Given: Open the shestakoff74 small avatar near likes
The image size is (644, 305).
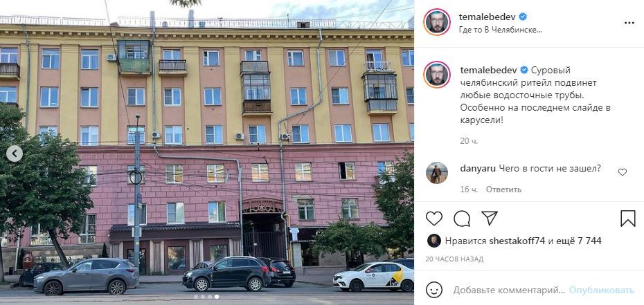Looking at the screenshot, I should click(433, 241).
